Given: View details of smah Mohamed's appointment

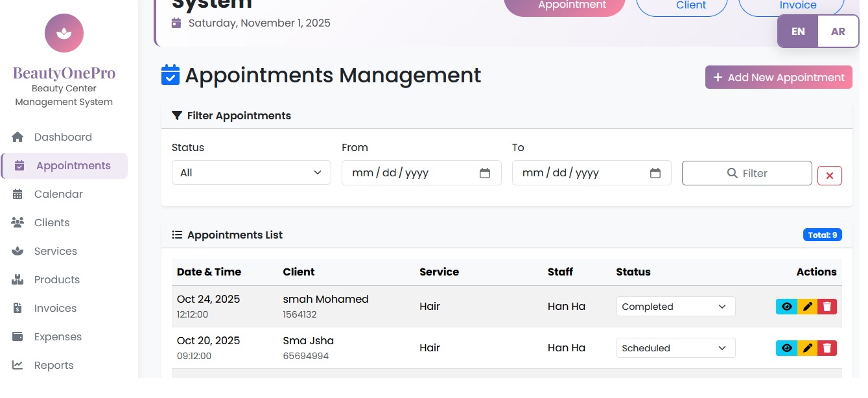Looking at the screenshot, I should [786, 306].
